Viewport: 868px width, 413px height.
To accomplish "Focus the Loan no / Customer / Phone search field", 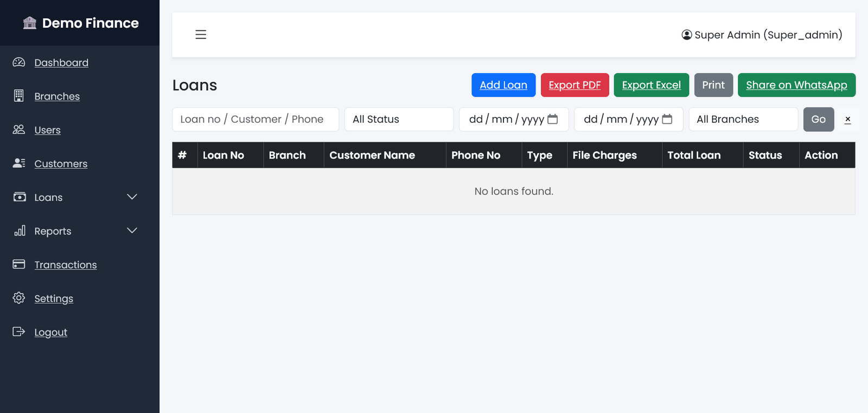I will point(256,119).
